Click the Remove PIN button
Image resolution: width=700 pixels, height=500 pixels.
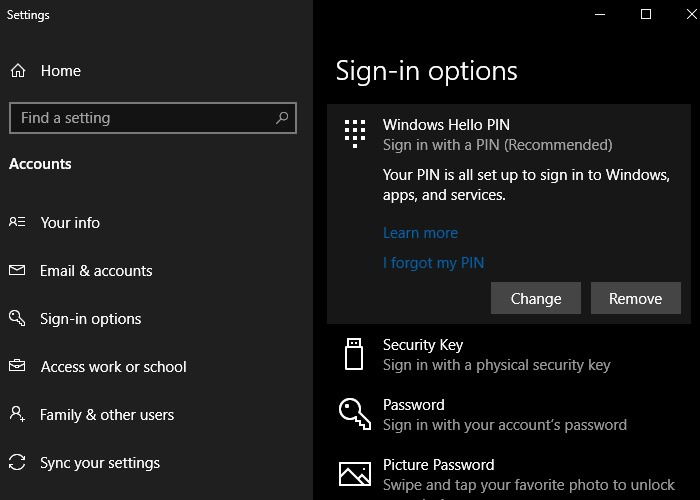click(636, 298)
